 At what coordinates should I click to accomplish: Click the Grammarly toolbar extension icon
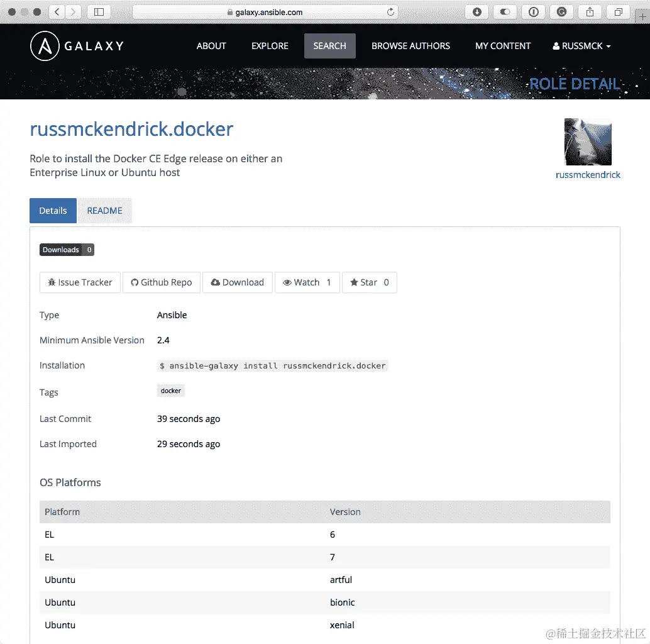561,12
